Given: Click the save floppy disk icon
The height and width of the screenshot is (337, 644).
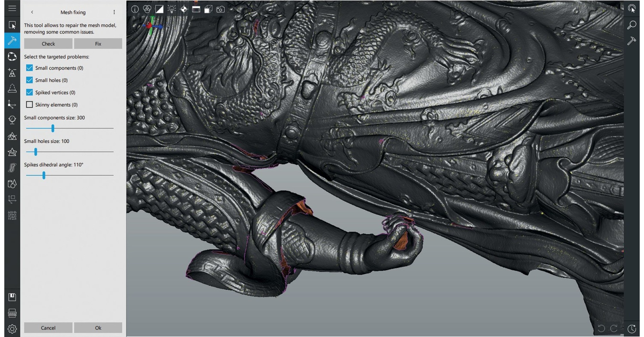Looking at the screenshot, I should [x=12, y=297].
